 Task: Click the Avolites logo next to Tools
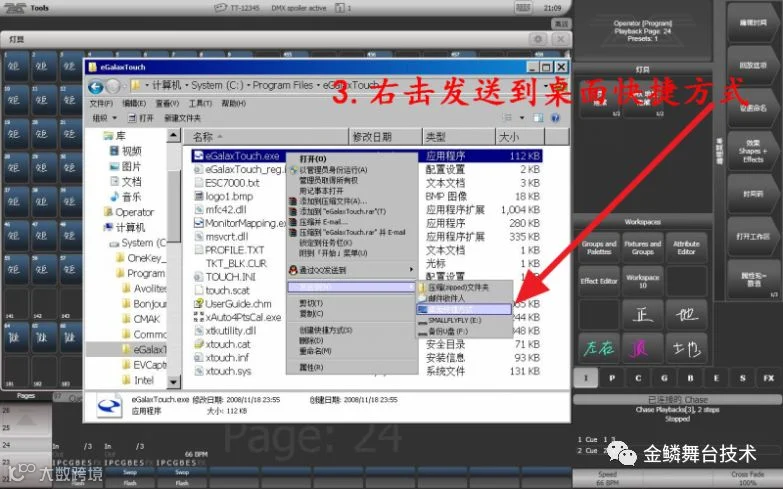[14, 8]
